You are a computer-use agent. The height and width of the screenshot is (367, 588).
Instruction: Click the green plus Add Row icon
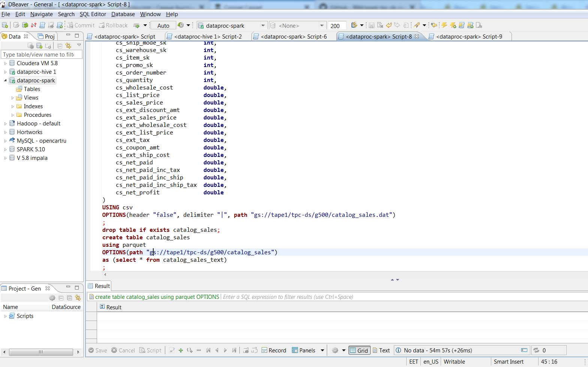pyautogui.click(x=181, y=351)
